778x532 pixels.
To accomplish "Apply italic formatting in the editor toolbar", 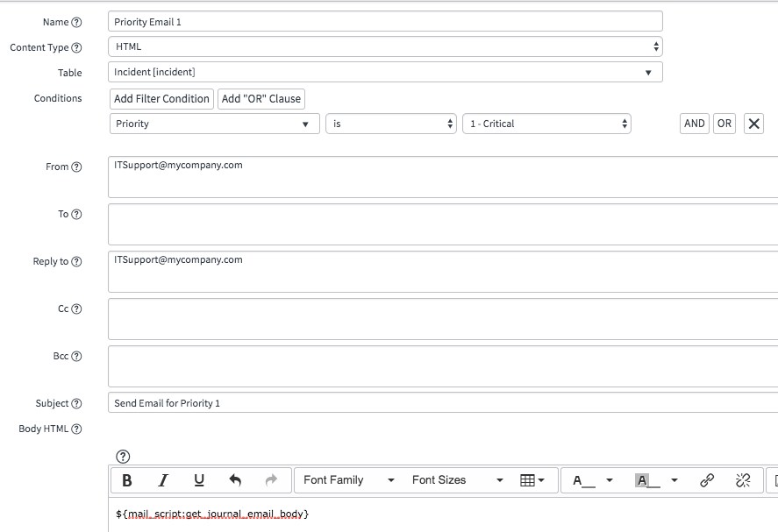I will (162, 479).
